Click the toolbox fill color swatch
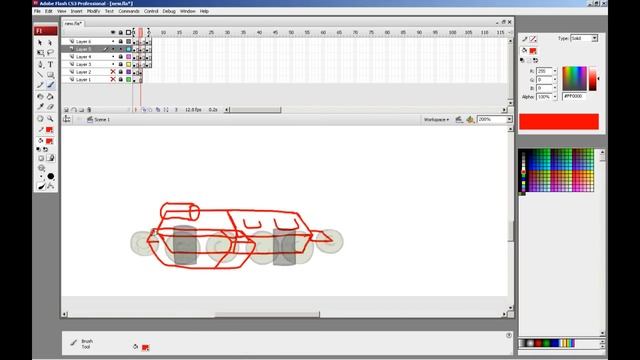 click(x=49, y=141)
